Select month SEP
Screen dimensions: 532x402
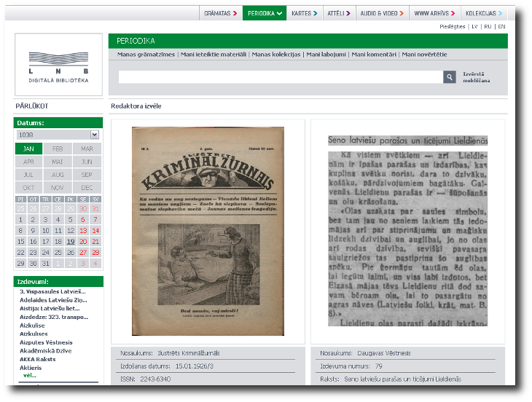point(87,175)
